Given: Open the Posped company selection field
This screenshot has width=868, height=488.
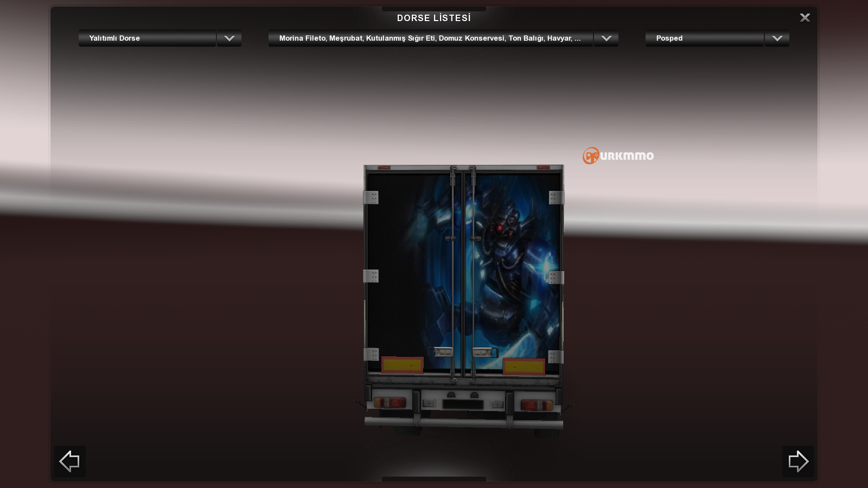Looking at the screenshot, I should pos(705,38).
